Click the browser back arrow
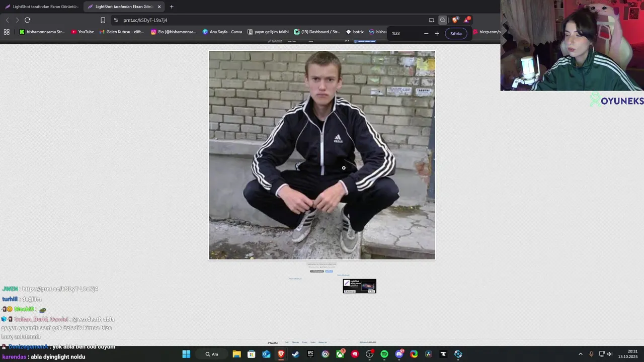 point(7,20)
